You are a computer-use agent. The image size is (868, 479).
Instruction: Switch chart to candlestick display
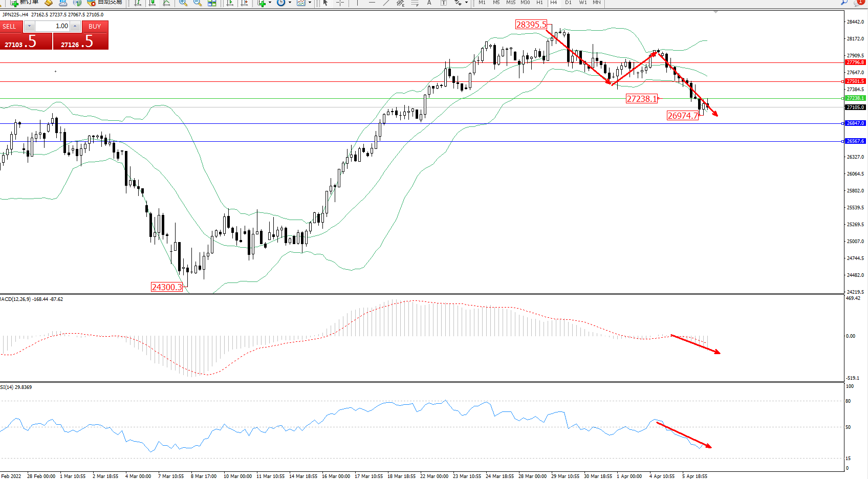pyautogui.click(x=152, y=3)
